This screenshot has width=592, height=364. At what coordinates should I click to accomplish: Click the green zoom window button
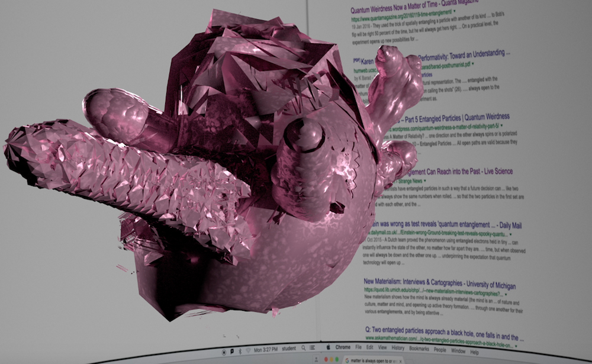(x=337, y=359)
